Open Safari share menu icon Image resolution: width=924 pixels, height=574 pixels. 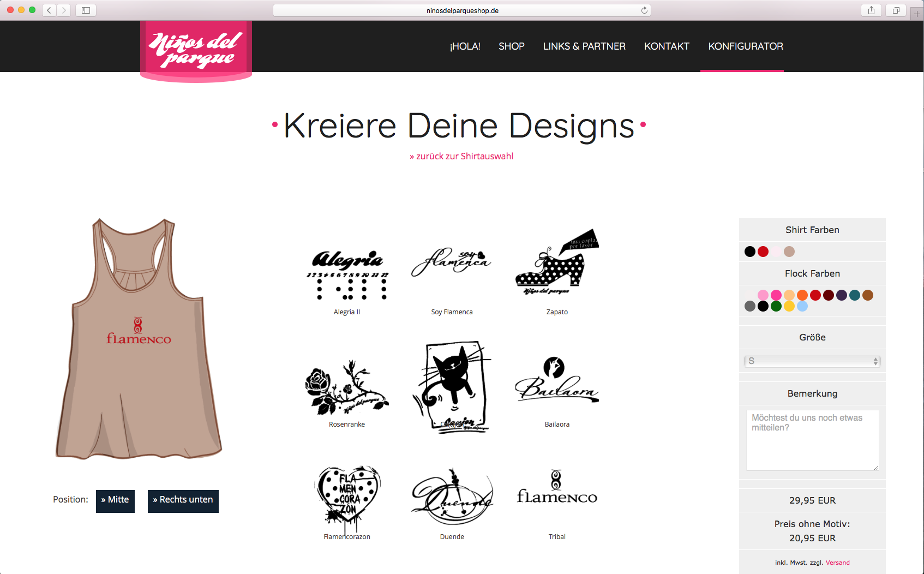click(871, 10)
